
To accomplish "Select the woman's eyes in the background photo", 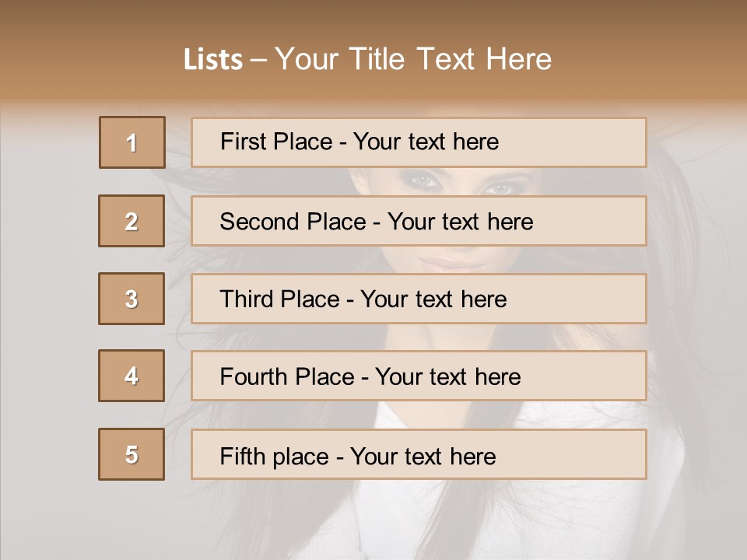I will point(461,183).
